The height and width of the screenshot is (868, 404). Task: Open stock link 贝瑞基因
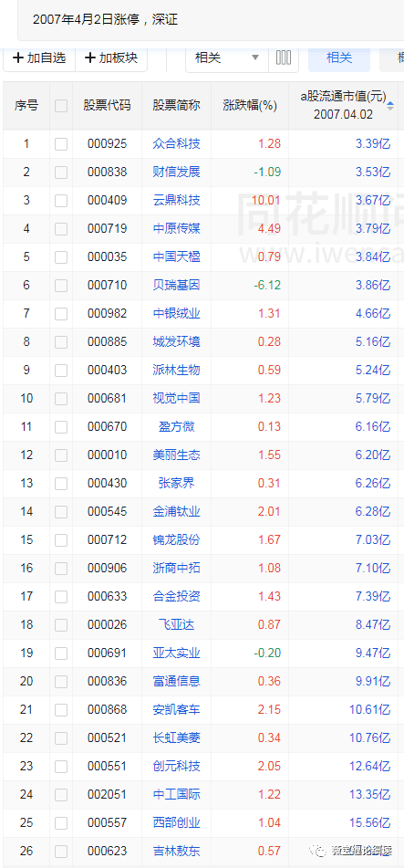pos(177,285)
